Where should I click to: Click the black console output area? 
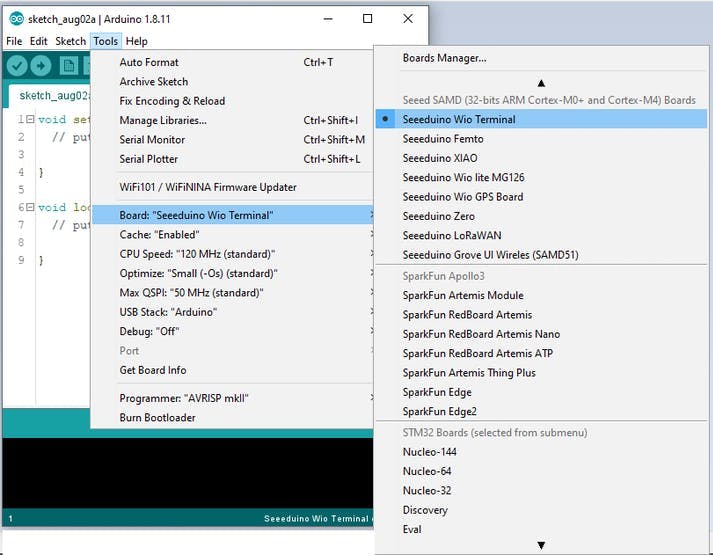click(187, 473)
